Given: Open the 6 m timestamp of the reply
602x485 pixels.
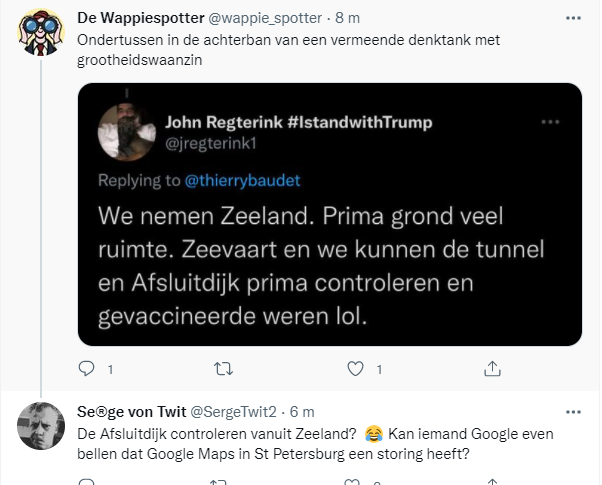Looking at the screenshot, I should (x=303, y=412).
